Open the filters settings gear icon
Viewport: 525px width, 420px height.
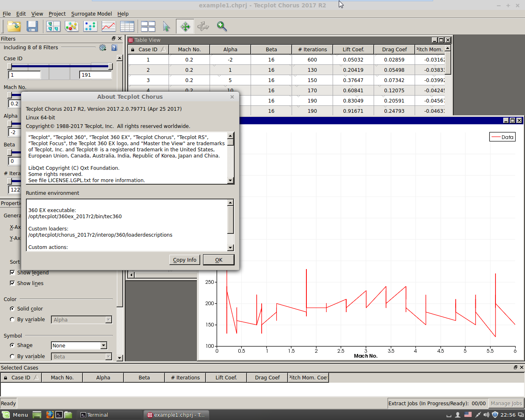[103, 48]
